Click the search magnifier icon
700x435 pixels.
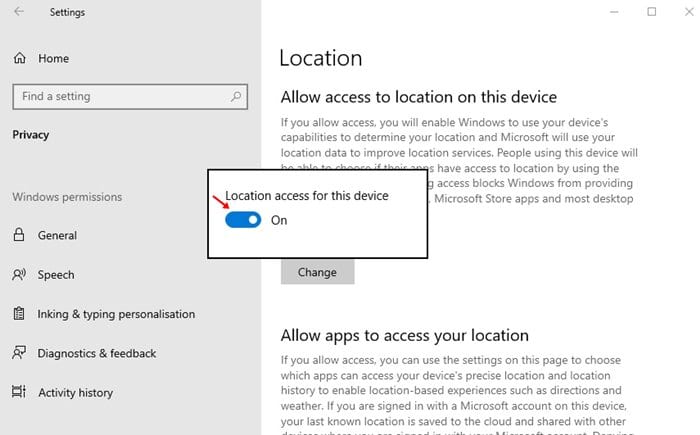[x=236, y=97]
